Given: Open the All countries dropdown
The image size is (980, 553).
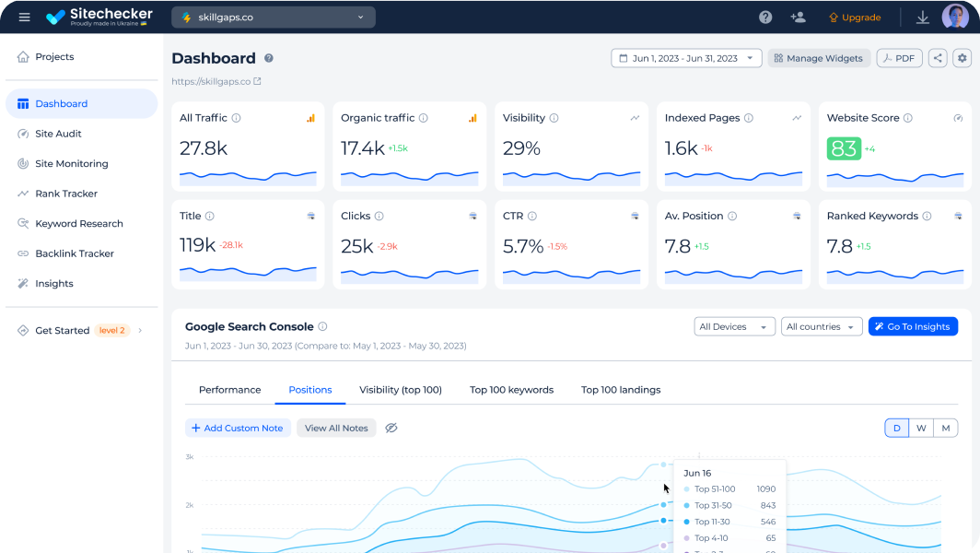Looking at the screenshot, I should 822,326.
